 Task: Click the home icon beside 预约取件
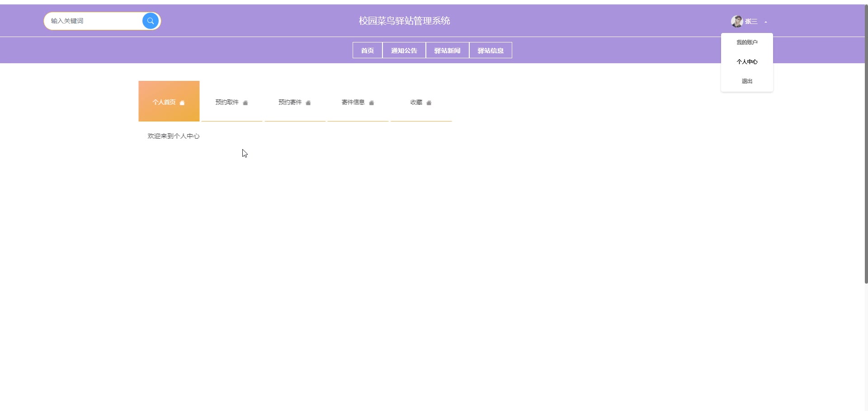coord(245,103)
